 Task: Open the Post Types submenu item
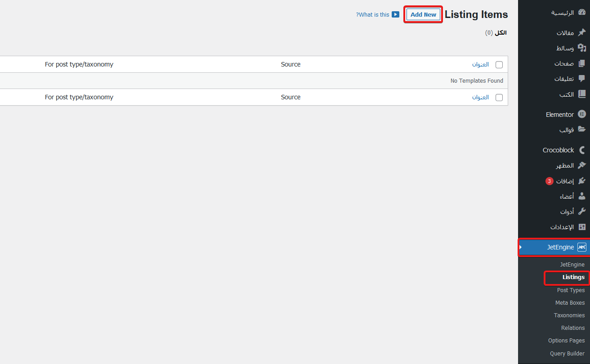tap(571, 290)
